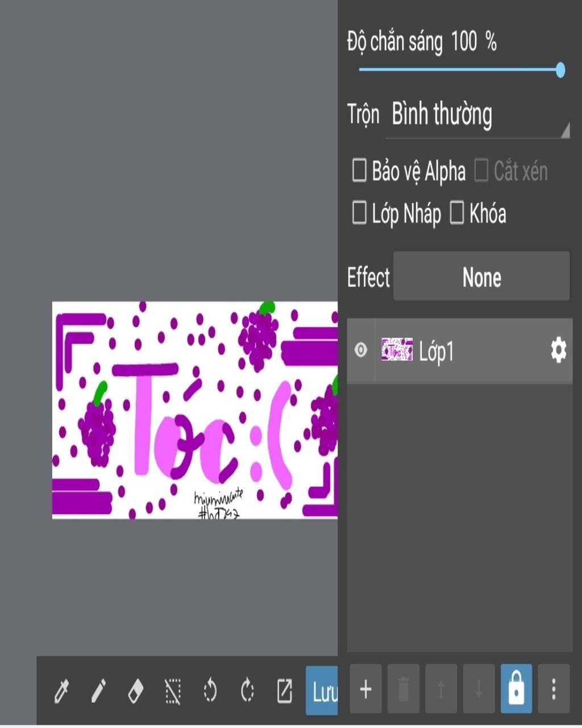The image size is (582, 728).
Task: Select the eraser tool
Action: tap(135, 691)
